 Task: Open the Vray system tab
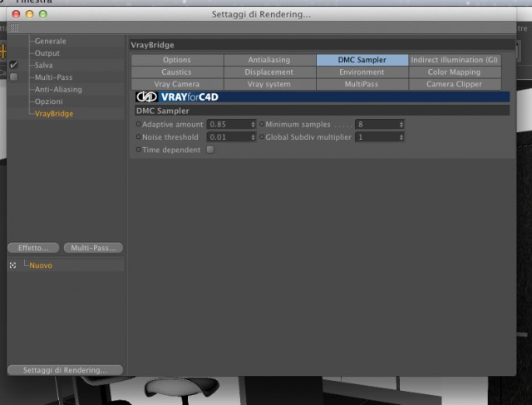269,84
